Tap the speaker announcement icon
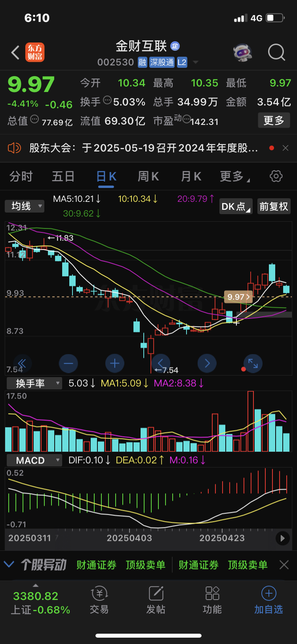Viewport: 297px width, 644px height. pyautogui.click(x=14, y=148)
